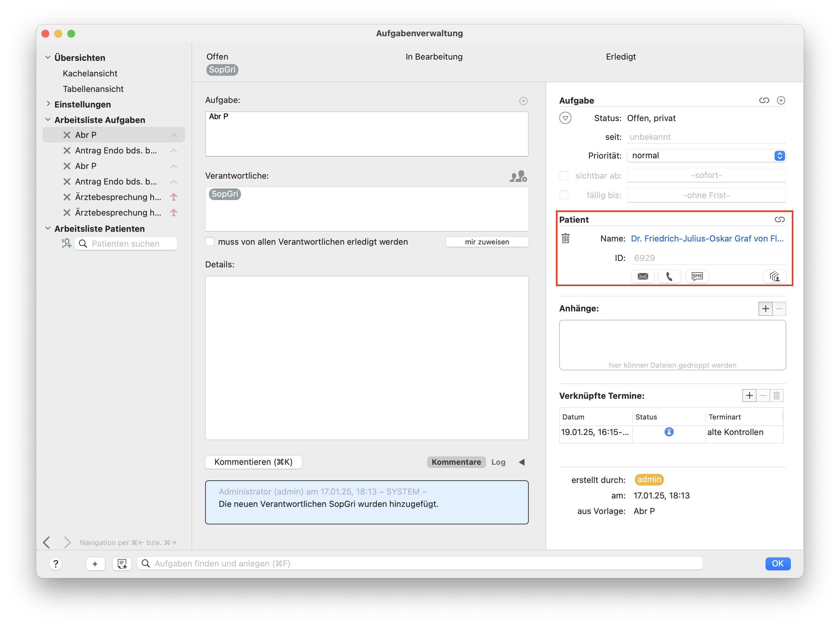Click plus circle icon next to Aufgabe field
840x626 pixels.
pos(524,101)
